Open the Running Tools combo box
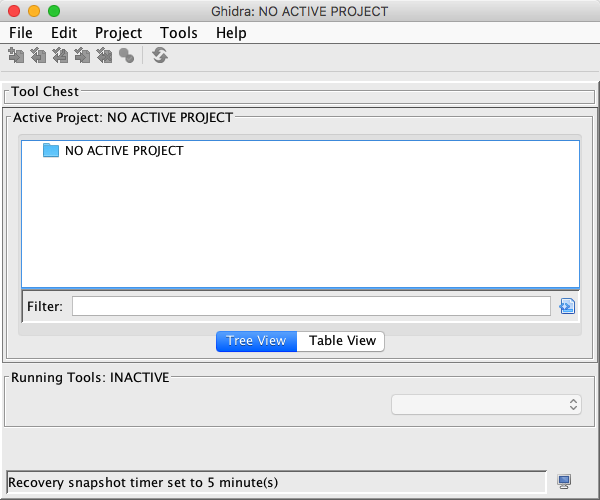 [486, 404]
